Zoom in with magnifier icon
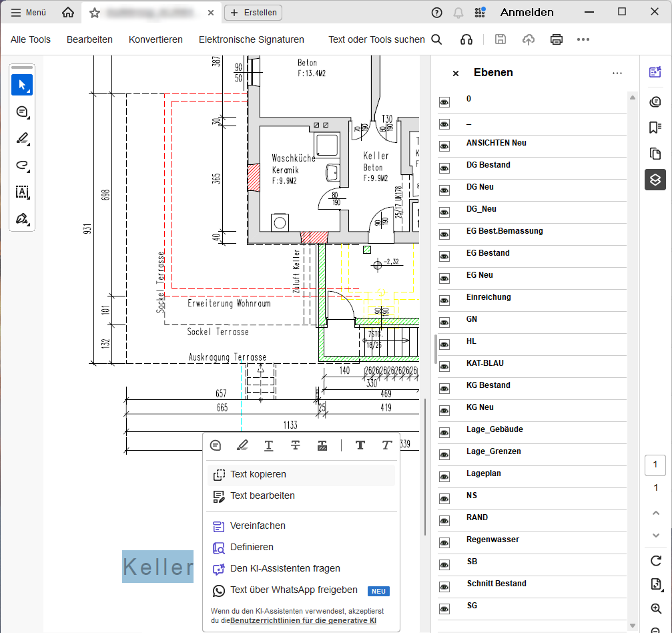 tap(656, 608)
